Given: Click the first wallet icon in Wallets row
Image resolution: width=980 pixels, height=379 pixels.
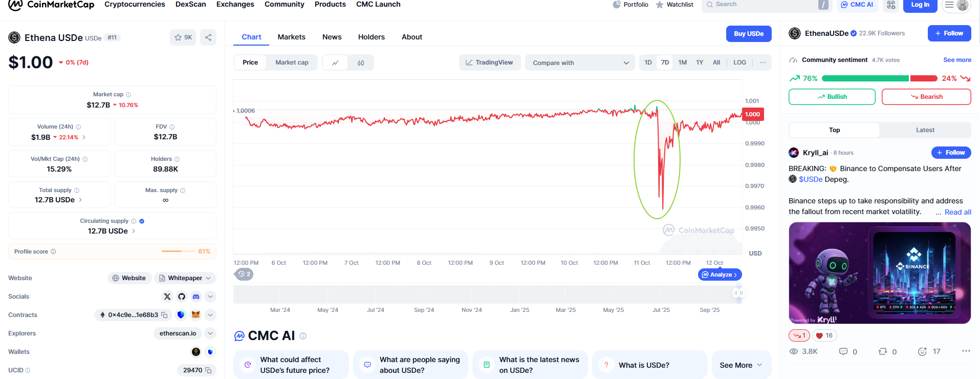Looking at the screenshot, I should (x=196, y=352).
